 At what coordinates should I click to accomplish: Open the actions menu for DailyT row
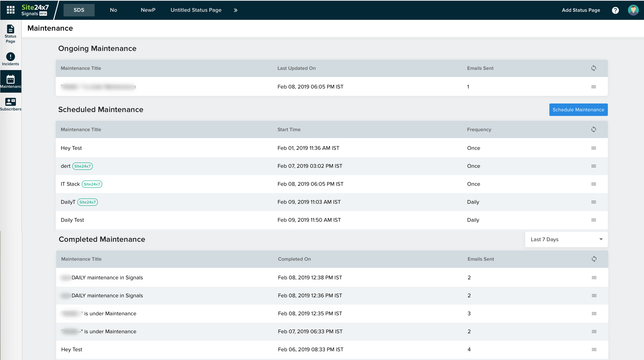pyautogui.click(x=594, y=202)
